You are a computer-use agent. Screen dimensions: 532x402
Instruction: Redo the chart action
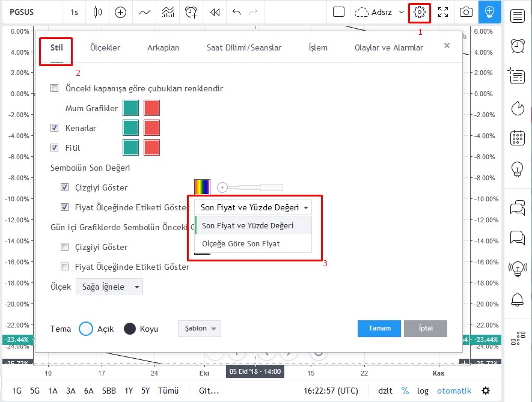254,12
